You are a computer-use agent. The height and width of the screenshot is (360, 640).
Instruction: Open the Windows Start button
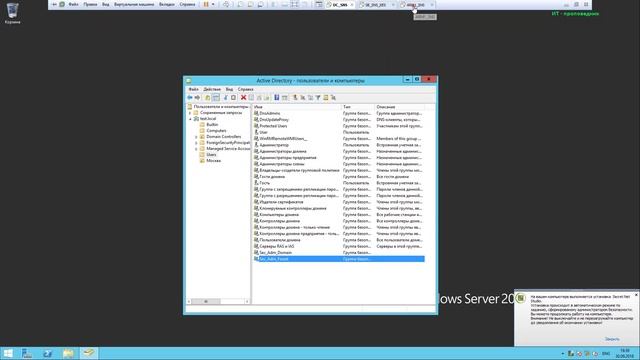pos(8,353)
